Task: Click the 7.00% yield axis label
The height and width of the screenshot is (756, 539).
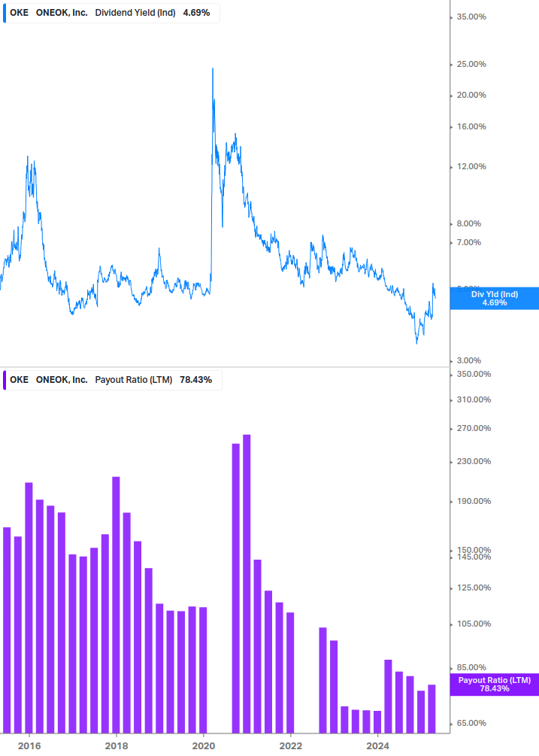Action: [x=468, y=242]
